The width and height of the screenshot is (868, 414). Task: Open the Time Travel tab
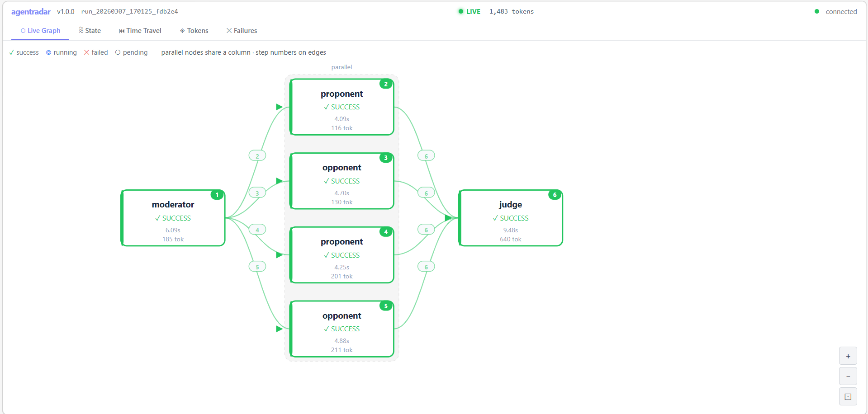140,31
